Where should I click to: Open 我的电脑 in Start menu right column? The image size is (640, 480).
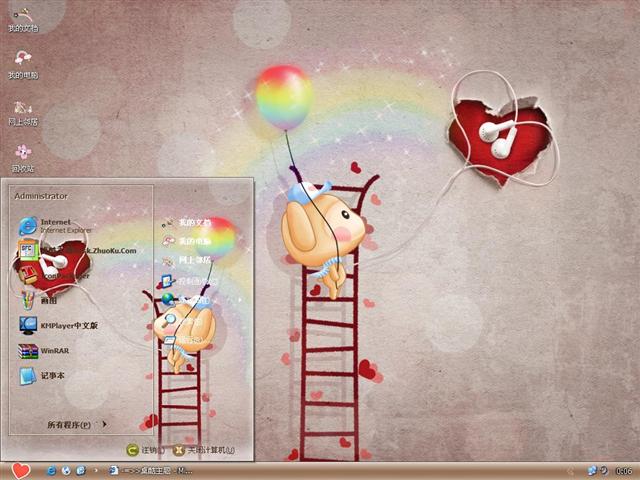(186, 241)
